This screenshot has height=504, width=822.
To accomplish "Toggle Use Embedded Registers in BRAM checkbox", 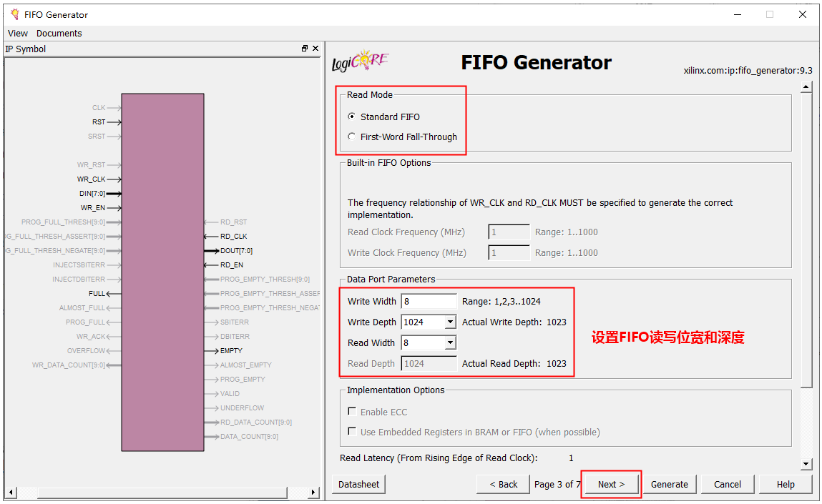I will (x=352, y=432).
